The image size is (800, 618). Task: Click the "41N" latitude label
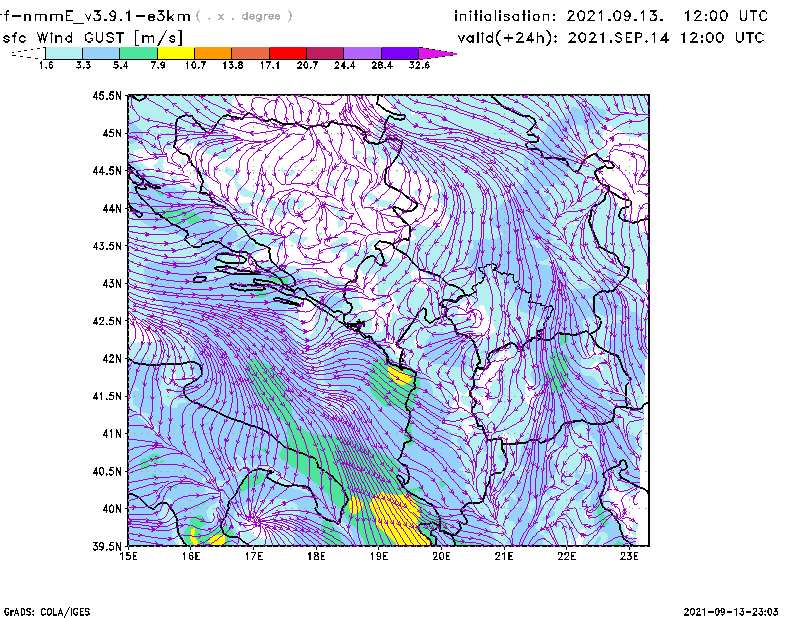112,434
